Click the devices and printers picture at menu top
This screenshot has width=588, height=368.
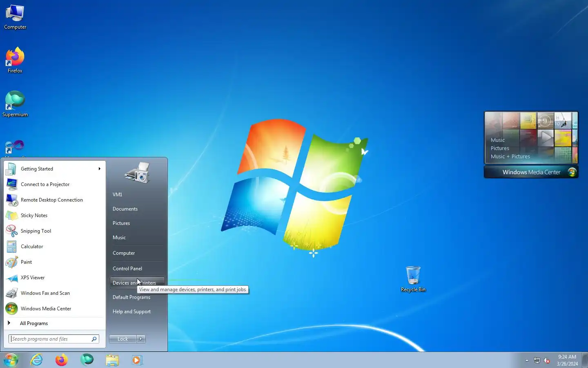coord(138,172)
